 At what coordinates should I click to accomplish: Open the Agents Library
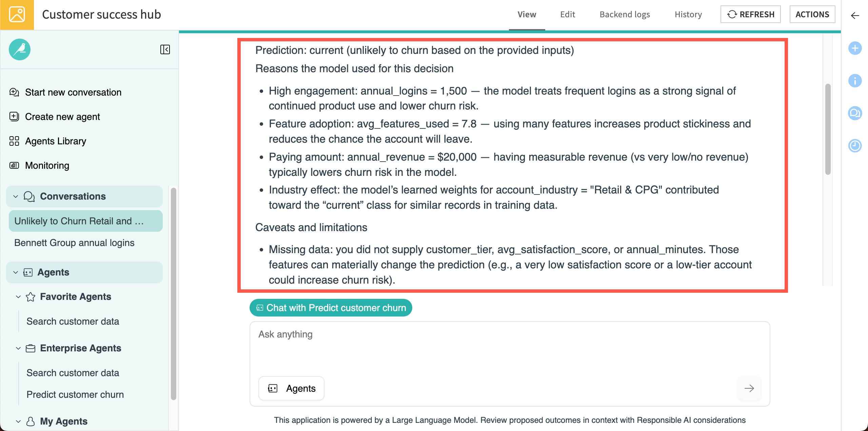pyautogui.click(x=56, y=141)
